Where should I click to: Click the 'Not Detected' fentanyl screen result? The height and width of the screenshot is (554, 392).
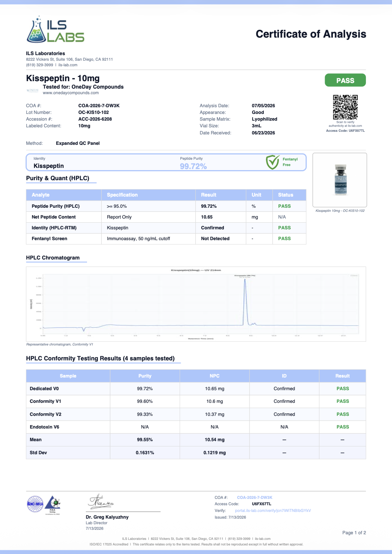coord(215,239)
